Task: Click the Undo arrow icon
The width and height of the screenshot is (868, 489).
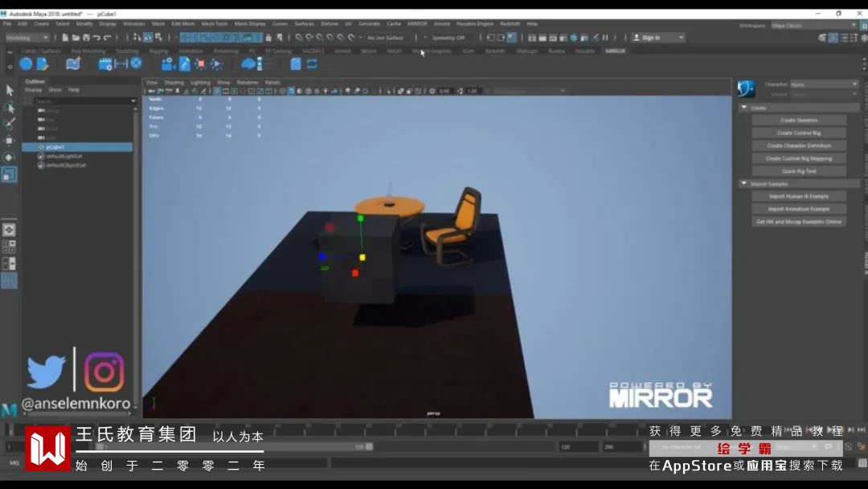Action: 97,38
